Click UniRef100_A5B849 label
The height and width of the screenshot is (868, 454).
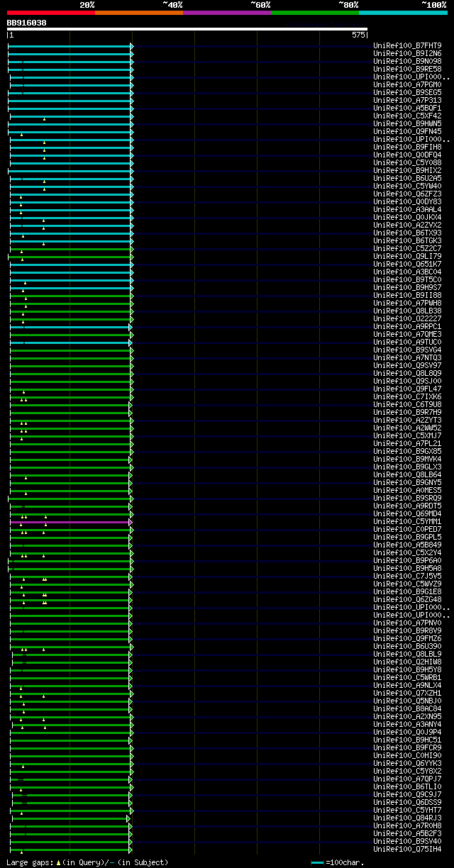(x=407, y=545)
